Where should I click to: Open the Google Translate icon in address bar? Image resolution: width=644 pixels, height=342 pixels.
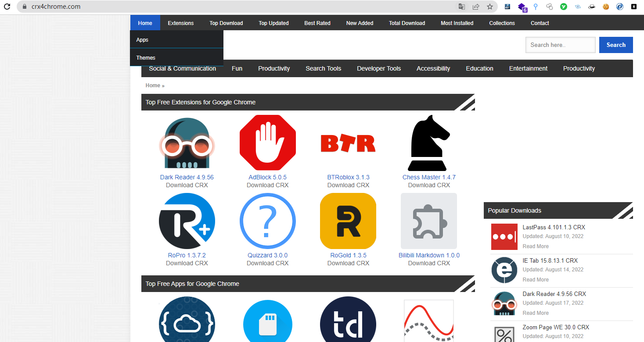pos(462,7)
